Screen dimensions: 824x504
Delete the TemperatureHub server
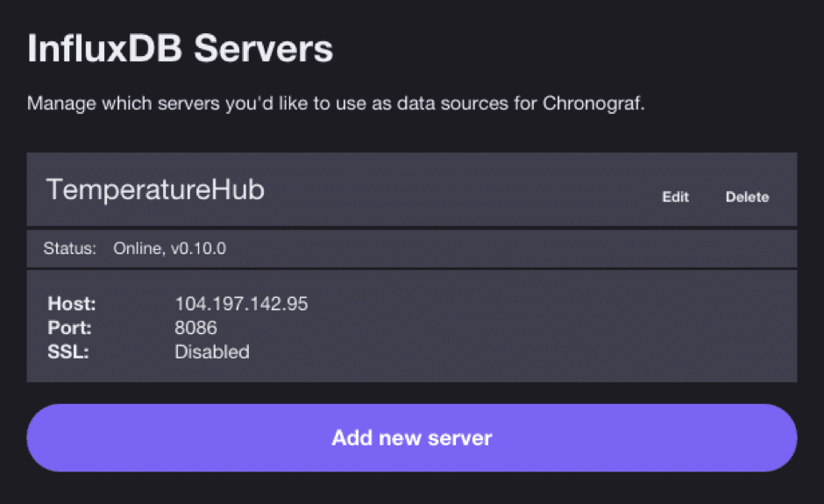tap(747, 197)
